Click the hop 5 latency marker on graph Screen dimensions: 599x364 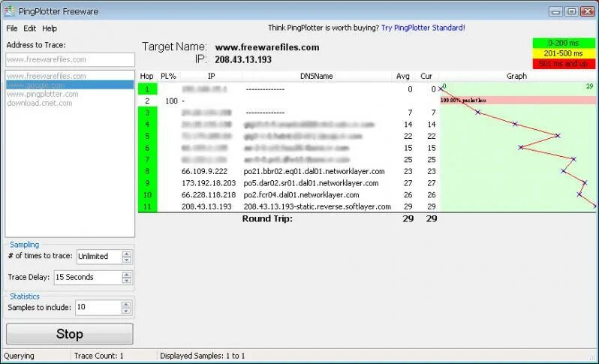coord(558,136)
